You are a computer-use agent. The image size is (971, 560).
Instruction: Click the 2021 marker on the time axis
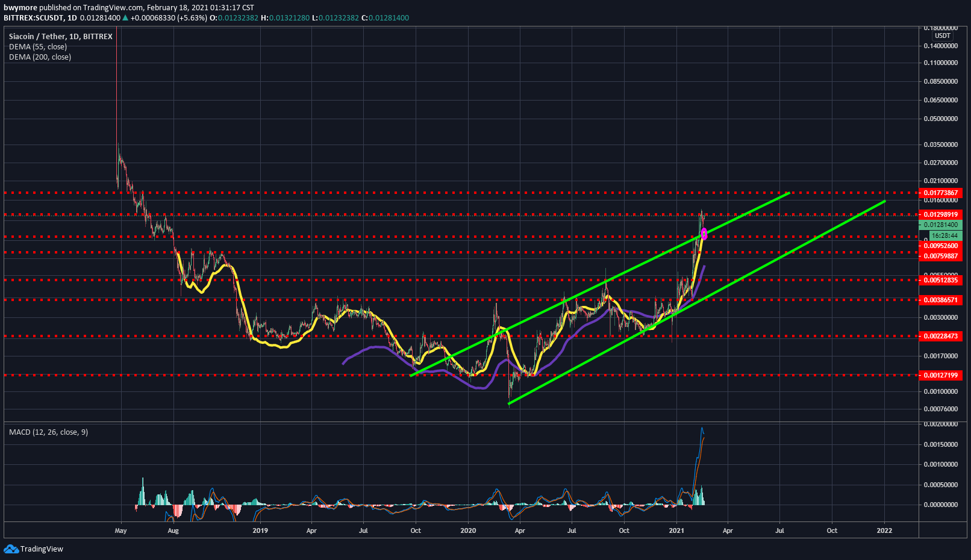[x=676, y=530]
